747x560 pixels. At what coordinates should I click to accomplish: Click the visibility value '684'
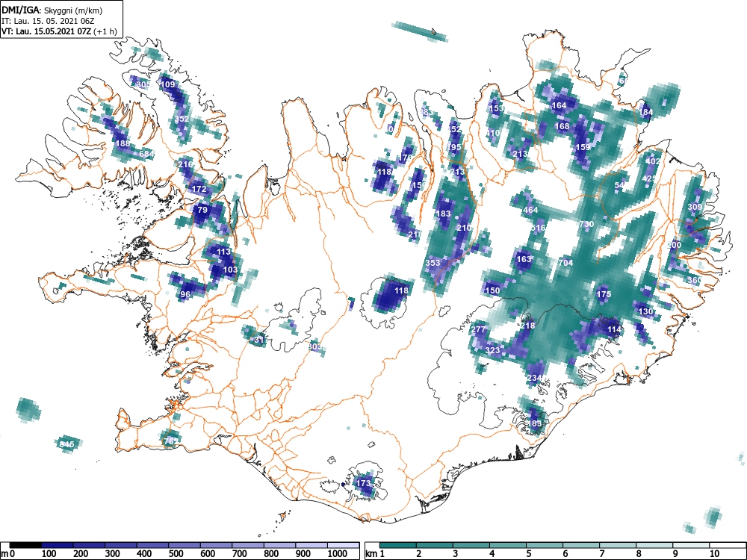coord(146,154)
